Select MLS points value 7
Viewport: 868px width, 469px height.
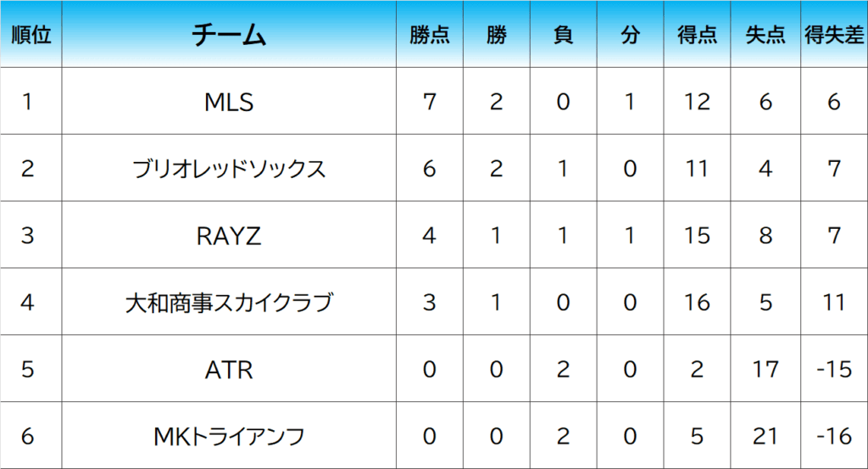coord(429,102)
